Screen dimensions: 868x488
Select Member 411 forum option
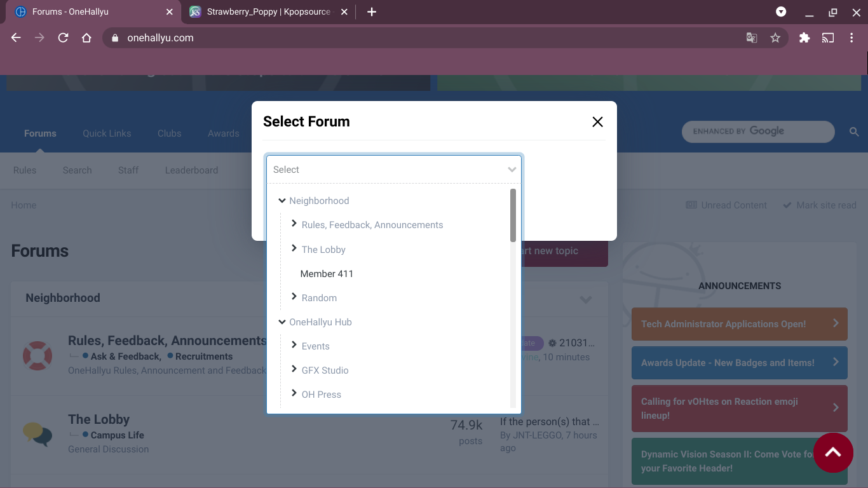coord(327,274)
